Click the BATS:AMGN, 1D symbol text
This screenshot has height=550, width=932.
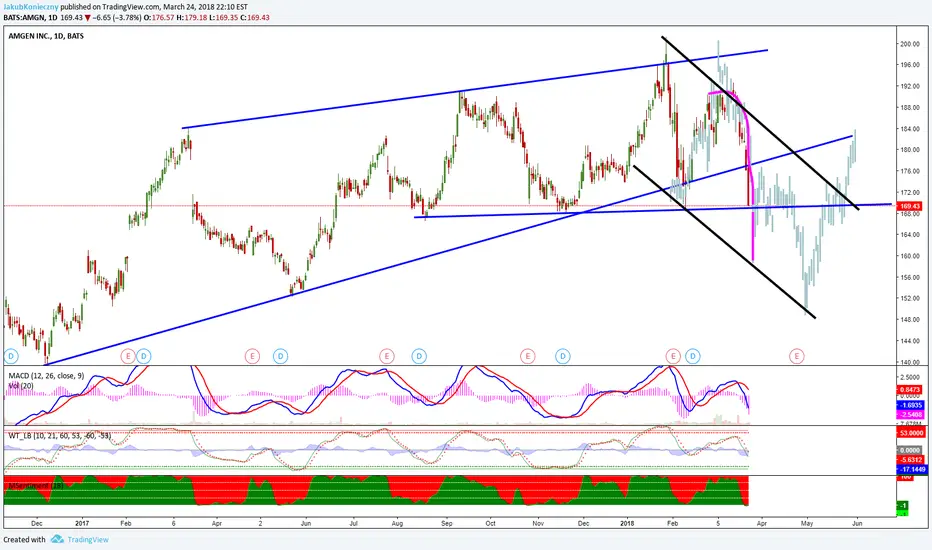30,18
